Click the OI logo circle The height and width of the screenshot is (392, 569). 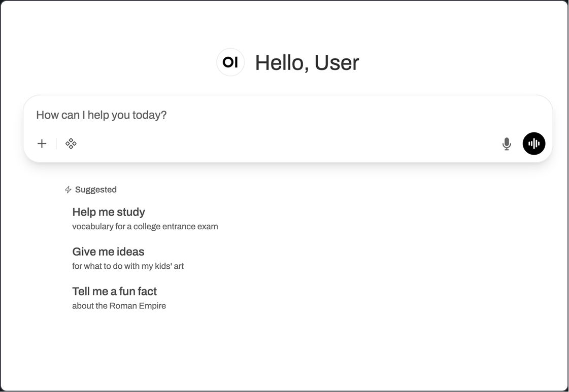click(230, 62)
